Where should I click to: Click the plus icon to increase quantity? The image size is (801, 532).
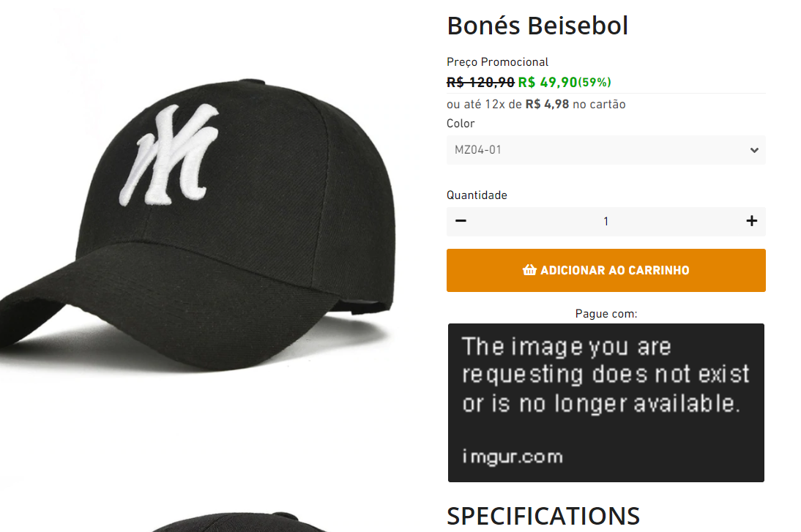[752, 221]
